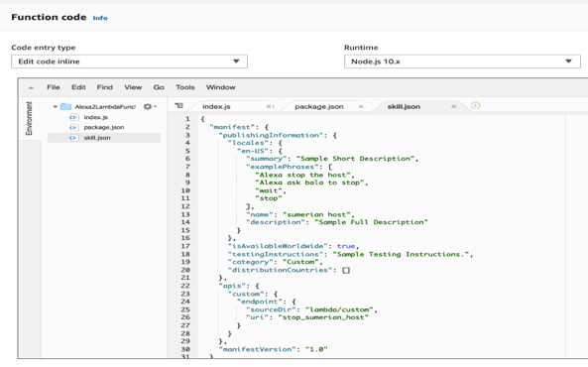Open index.js in the file tree
This screenshot has height=367, width=588.
95,117
